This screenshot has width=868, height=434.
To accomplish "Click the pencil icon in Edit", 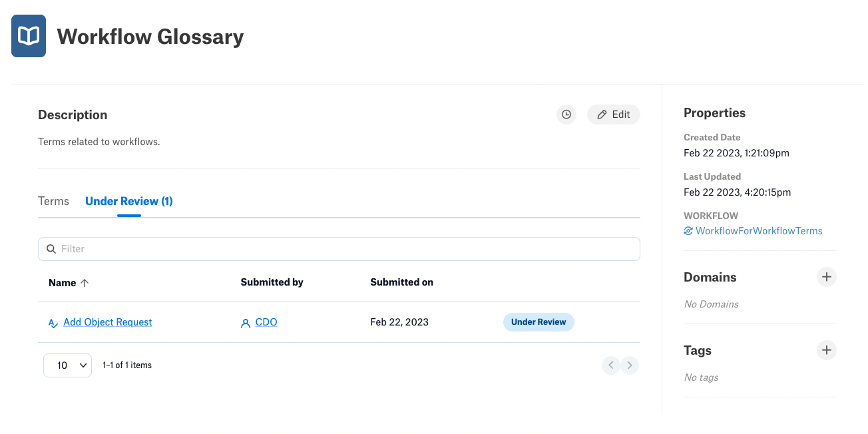I will click(x=602, y=114).
